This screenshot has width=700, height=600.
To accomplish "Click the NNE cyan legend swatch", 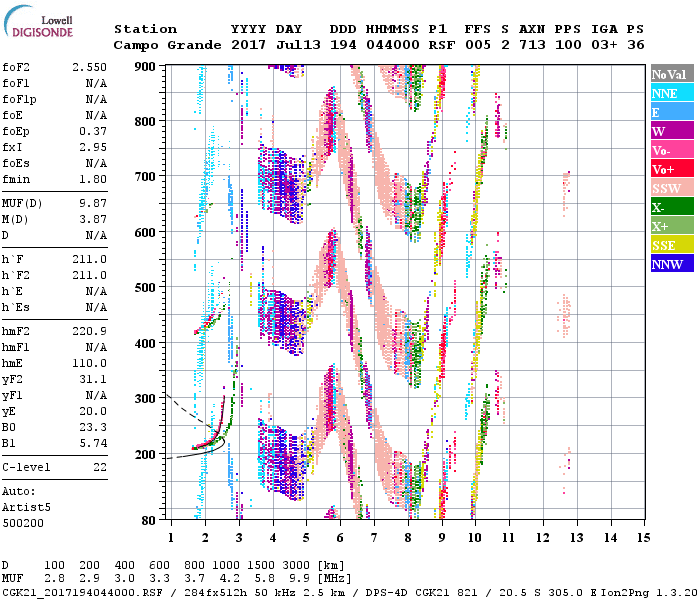I will (x=672, y=94).
